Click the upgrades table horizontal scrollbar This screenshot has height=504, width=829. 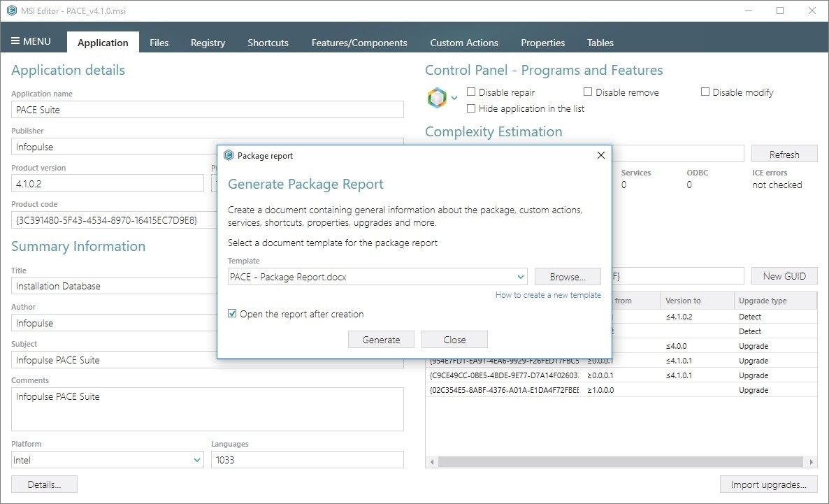pyautogui.click(x=622, y=461)
